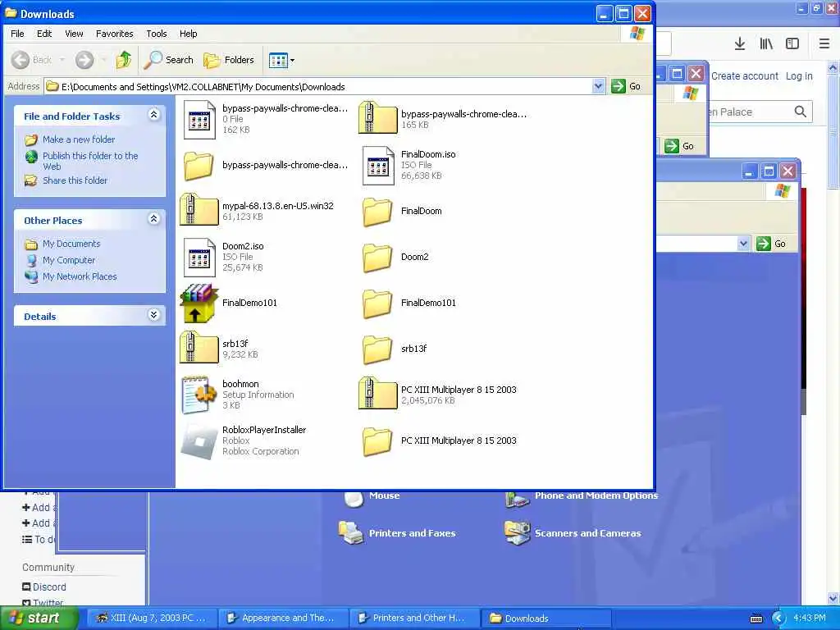Expand hidden tray icons arrow
The height and width of the screenshot is (630, 840).
[x=778, y=619]
